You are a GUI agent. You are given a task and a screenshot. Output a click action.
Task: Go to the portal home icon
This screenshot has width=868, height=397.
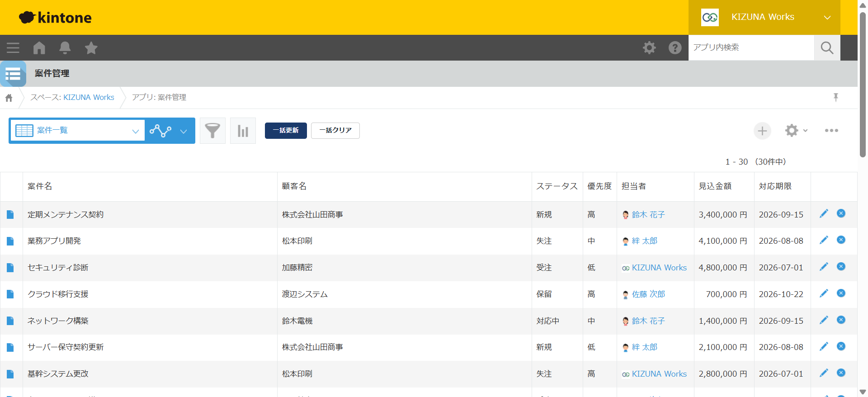pos(39,48)
